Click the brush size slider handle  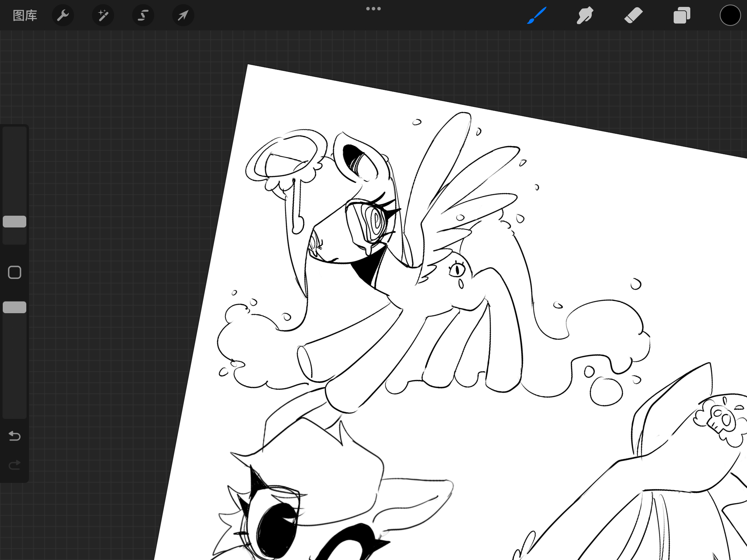pos(15,222)
